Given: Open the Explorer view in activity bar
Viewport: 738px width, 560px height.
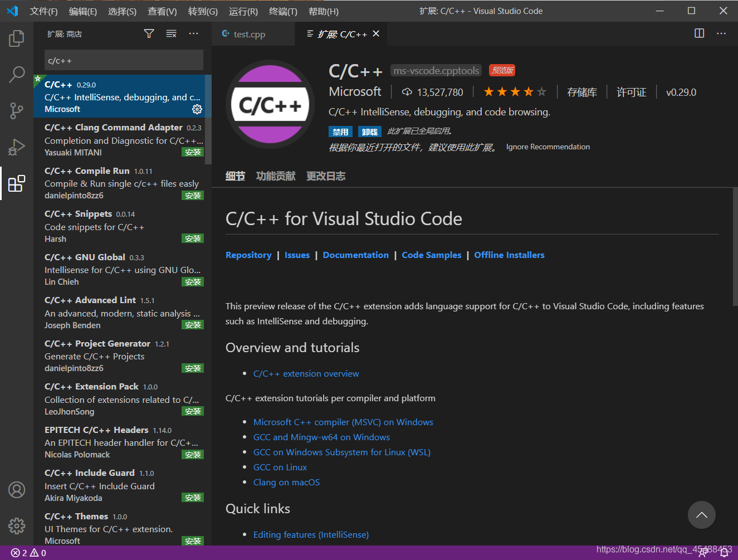Looking at the screenshot, I should [x=17, y=38].
